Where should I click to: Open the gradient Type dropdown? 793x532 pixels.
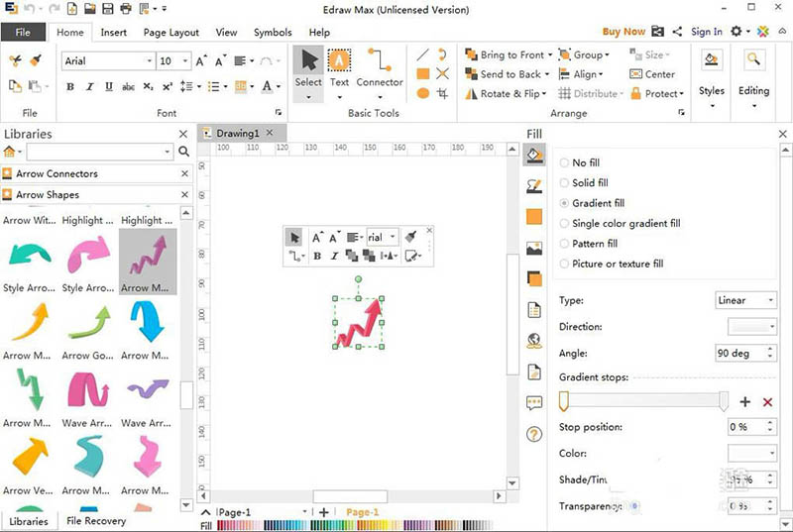746,300
